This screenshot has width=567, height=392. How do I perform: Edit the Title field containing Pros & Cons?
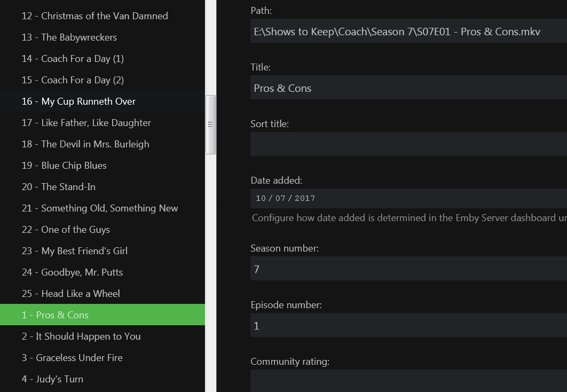pyautogui.click(x=408, y=88)
